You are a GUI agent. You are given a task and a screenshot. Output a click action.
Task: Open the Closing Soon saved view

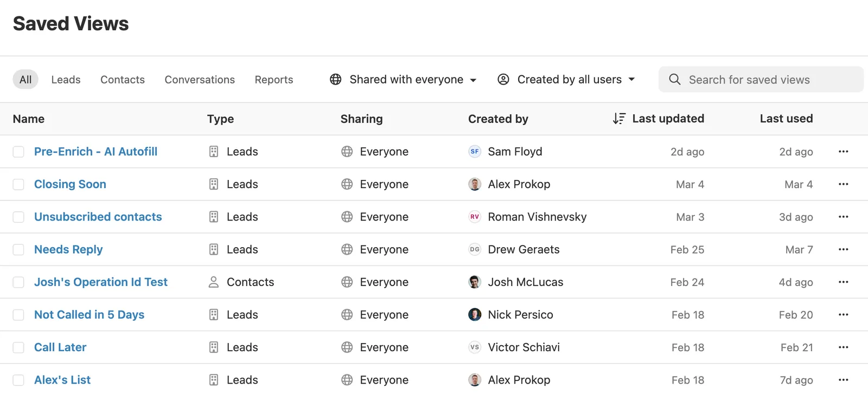click(x=70, y=184)
